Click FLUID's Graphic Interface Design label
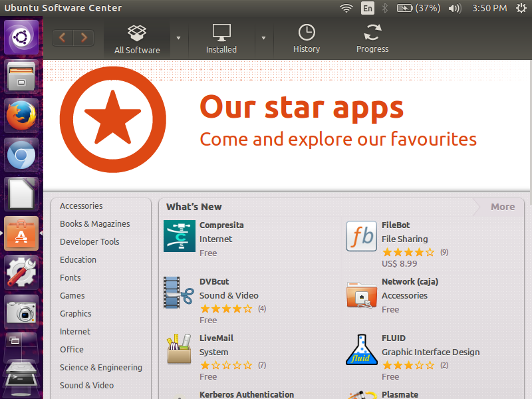This screenshot has width=532, height=399. click(430, 352)
